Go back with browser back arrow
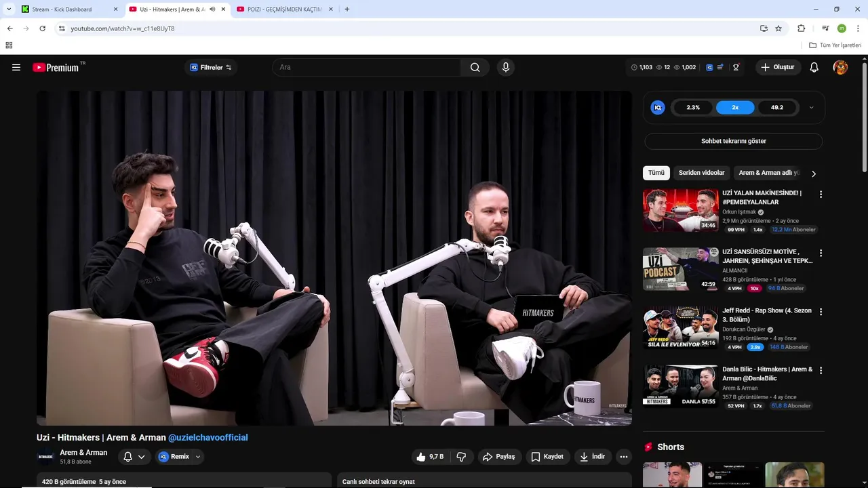The height and width of the screenshot is (488, 868). pos(9,28)
